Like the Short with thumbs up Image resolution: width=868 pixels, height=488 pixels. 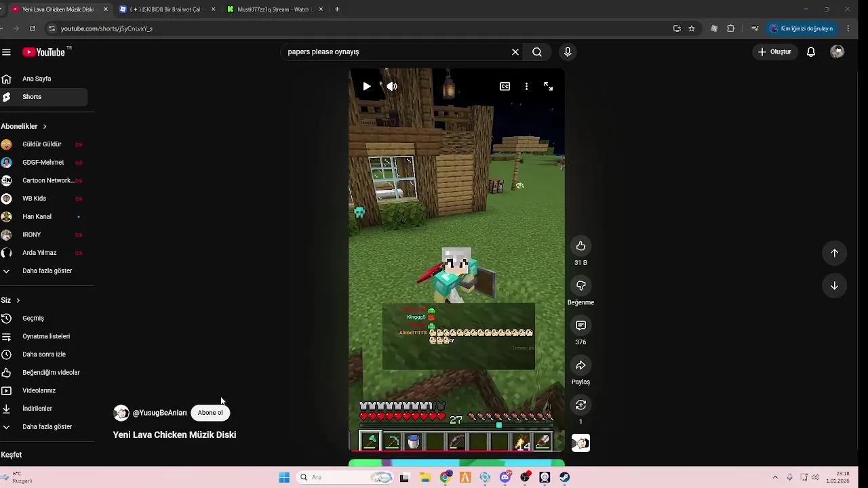(x=580, y=246)
